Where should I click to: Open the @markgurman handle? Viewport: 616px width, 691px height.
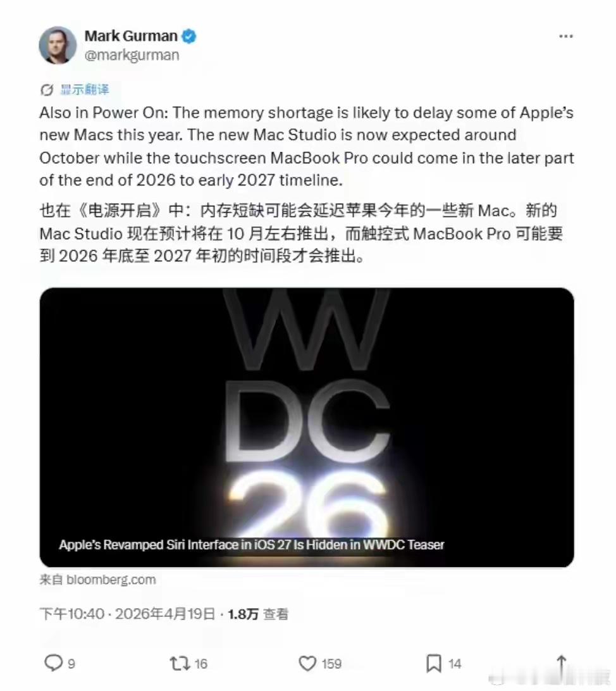[x=132, y=55]
